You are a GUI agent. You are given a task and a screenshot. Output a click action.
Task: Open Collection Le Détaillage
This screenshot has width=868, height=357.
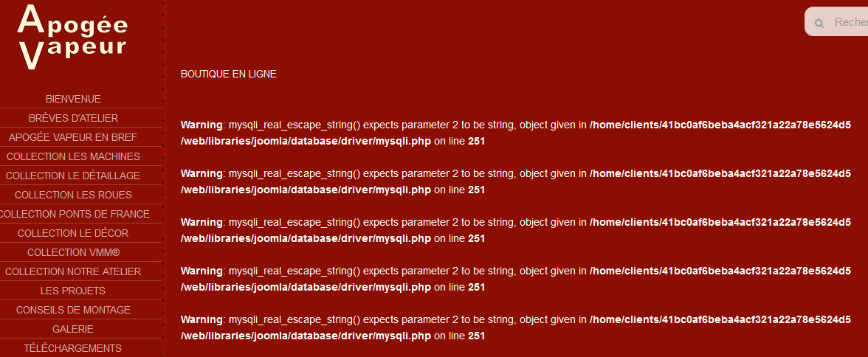click(73, 176)
